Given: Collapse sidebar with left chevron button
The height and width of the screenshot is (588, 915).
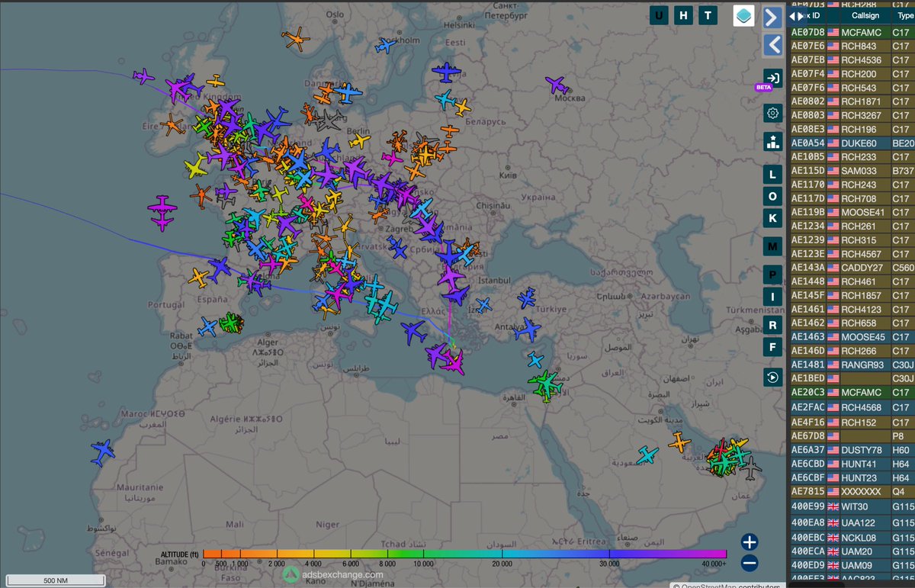Looking at the screenshot, I should point(773,45).
